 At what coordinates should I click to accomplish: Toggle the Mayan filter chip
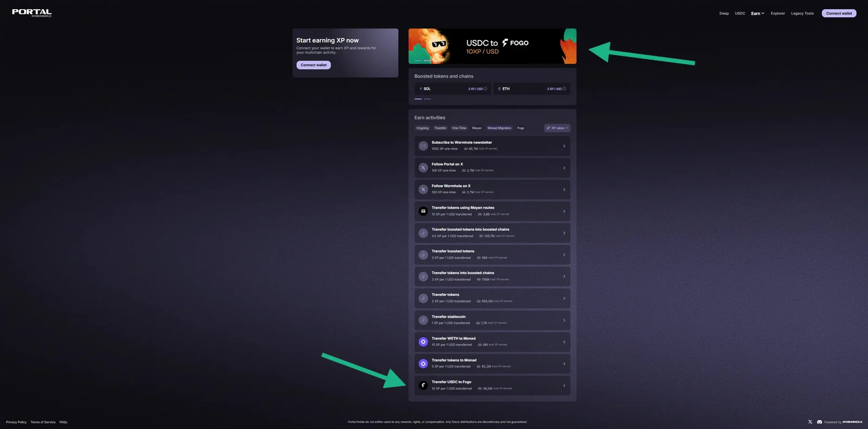coord(477,128)
